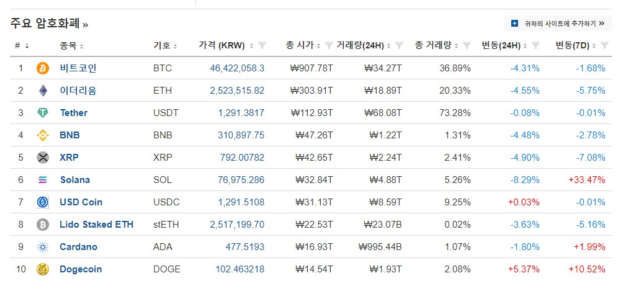
Task: Sort by 총 거래량 column arrows
Action: 456,46
